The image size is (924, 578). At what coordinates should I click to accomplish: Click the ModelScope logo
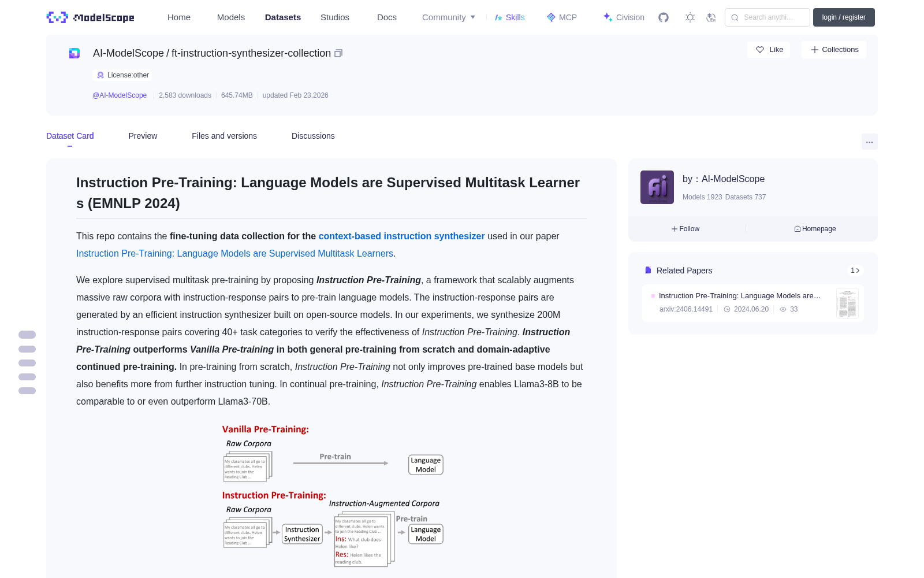[x=90, y=17]
